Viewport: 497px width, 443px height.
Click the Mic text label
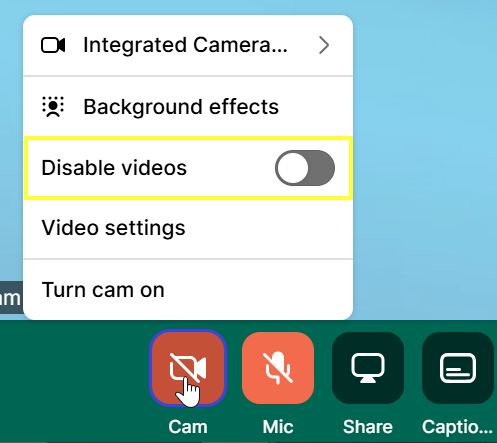pos(278,427)
